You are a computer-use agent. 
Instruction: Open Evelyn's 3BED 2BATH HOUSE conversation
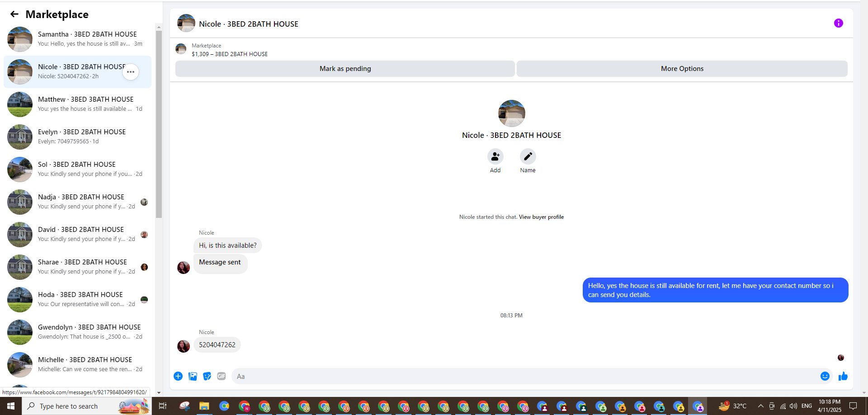78,137
